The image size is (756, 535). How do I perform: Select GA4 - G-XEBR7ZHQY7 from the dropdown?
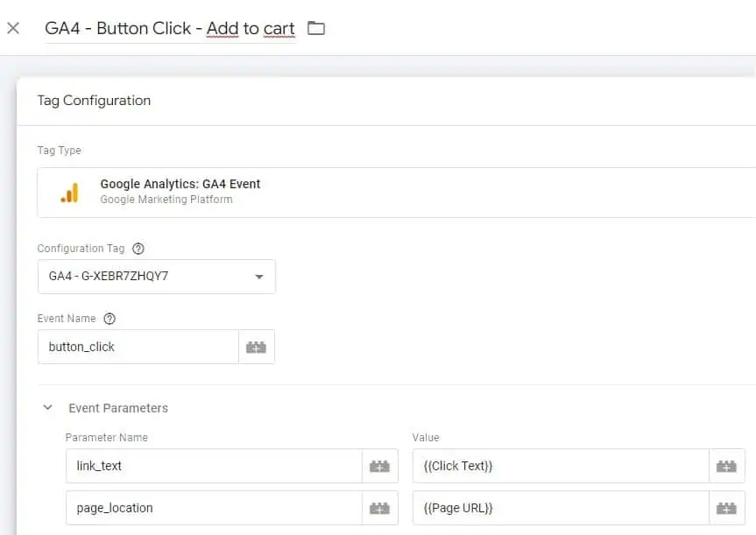coord(123,276)
